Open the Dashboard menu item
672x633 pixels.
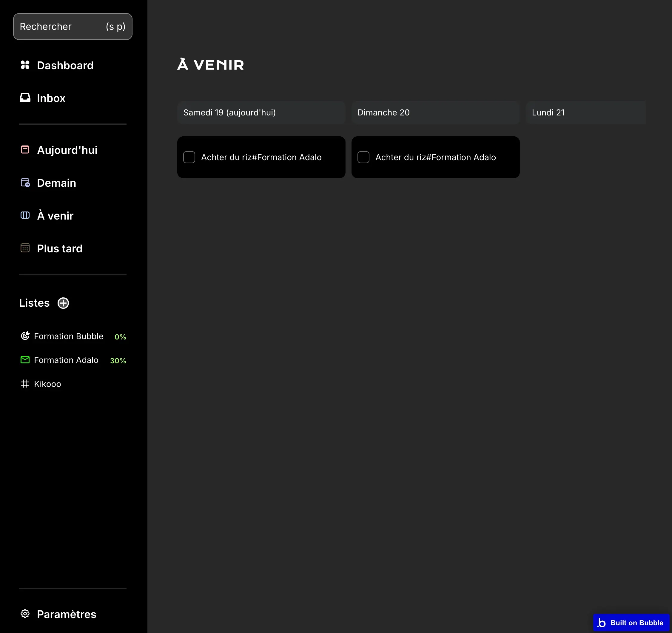pos(65,66)
